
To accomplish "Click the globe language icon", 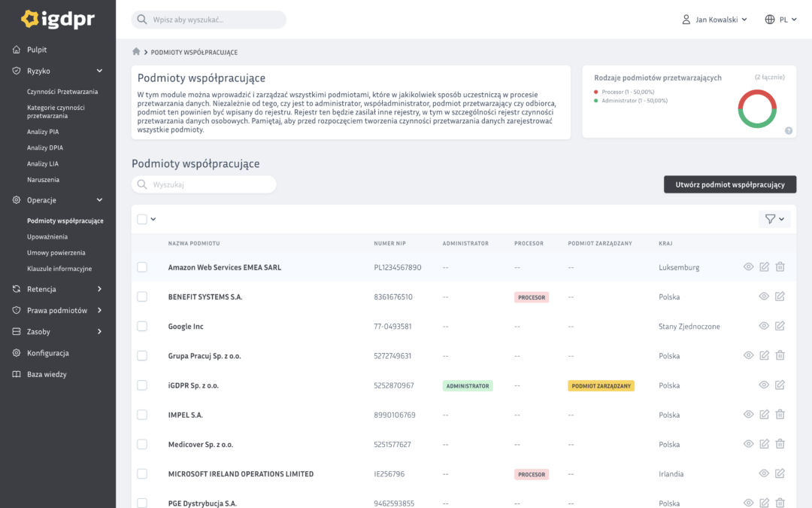I will (770, 19).
